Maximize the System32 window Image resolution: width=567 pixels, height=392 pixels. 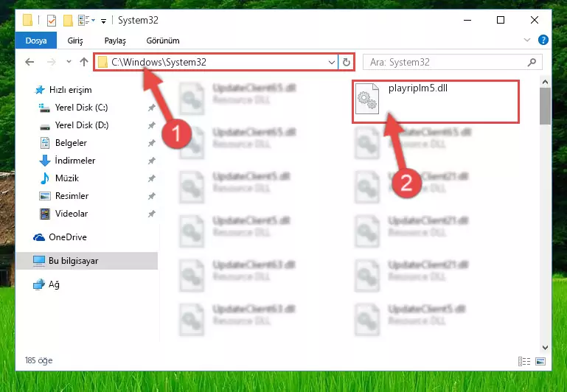[x=501, y=20]
